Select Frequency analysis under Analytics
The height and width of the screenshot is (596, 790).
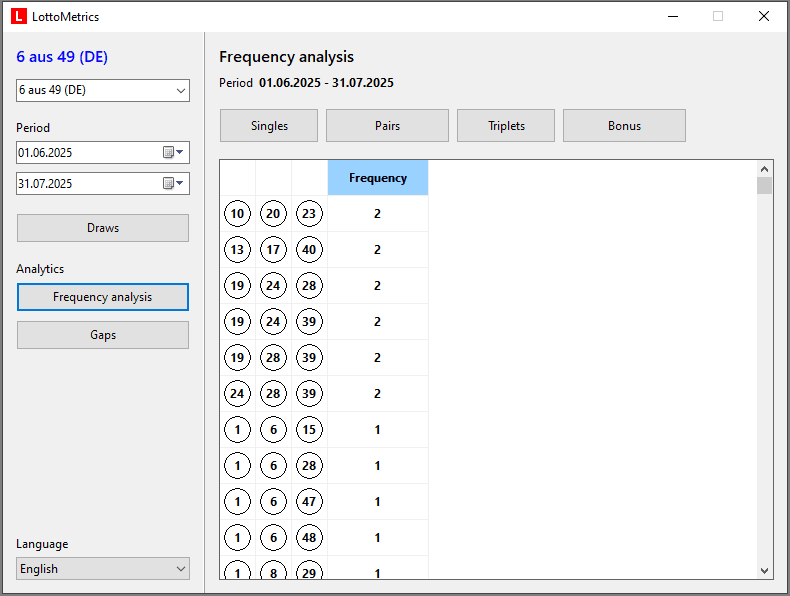[103, 297]
